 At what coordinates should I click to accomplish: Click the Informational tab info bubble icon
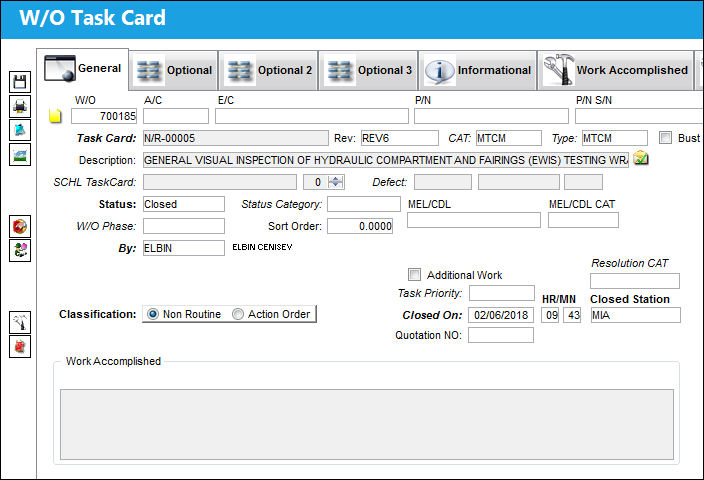point(439,70)
